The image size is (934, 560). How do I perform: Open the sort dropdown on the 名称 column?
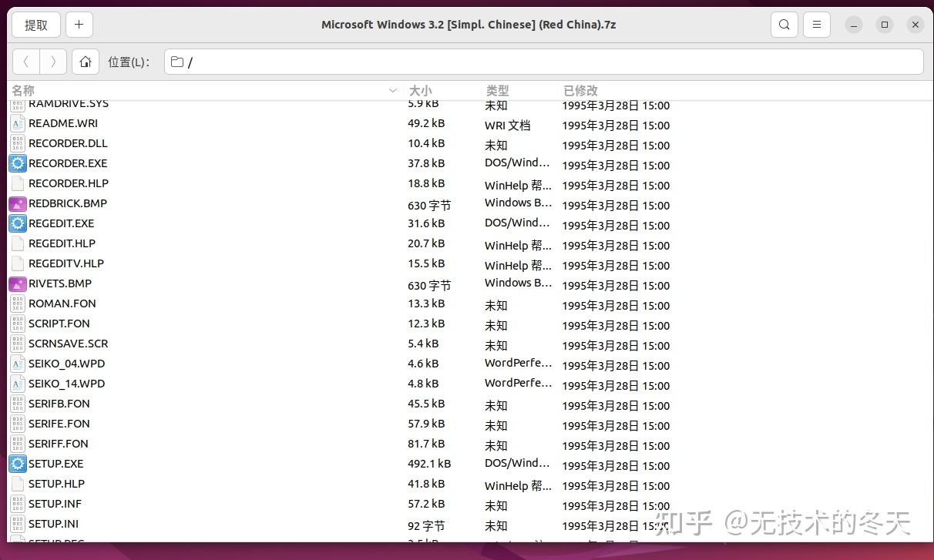[x=392, y=90]
